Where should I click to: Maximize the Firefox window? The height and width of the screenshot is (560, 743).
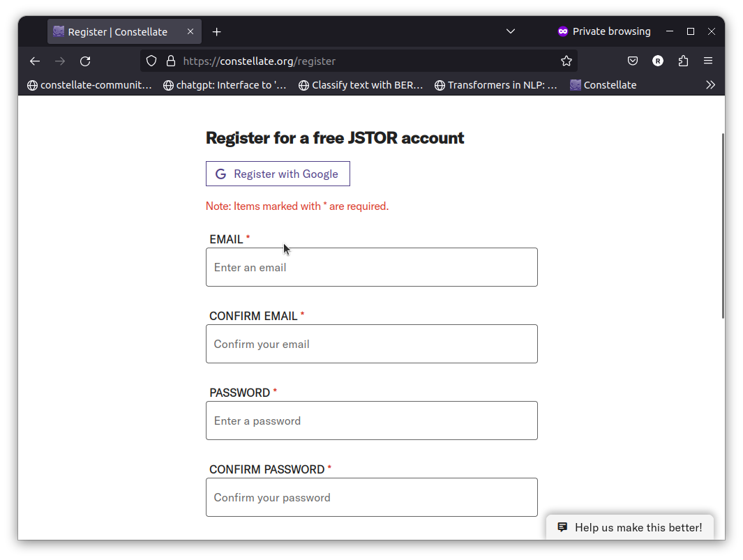[x=691, y=31]
